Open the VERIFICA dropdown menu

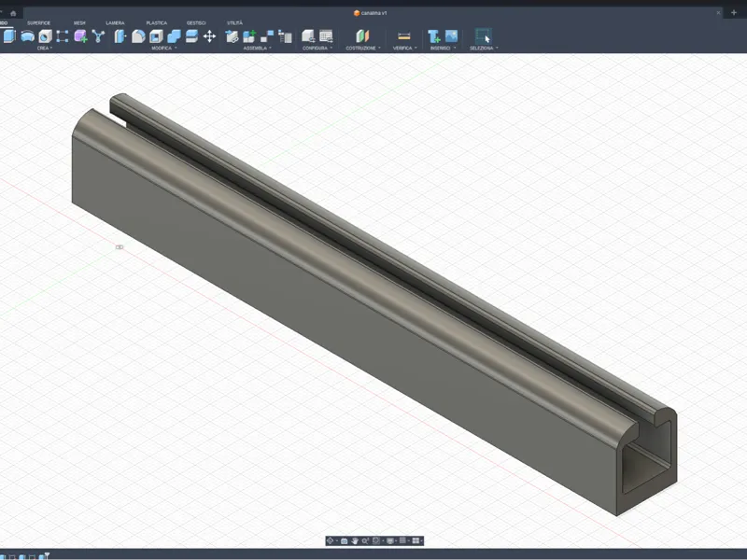[x=404, y=49]
